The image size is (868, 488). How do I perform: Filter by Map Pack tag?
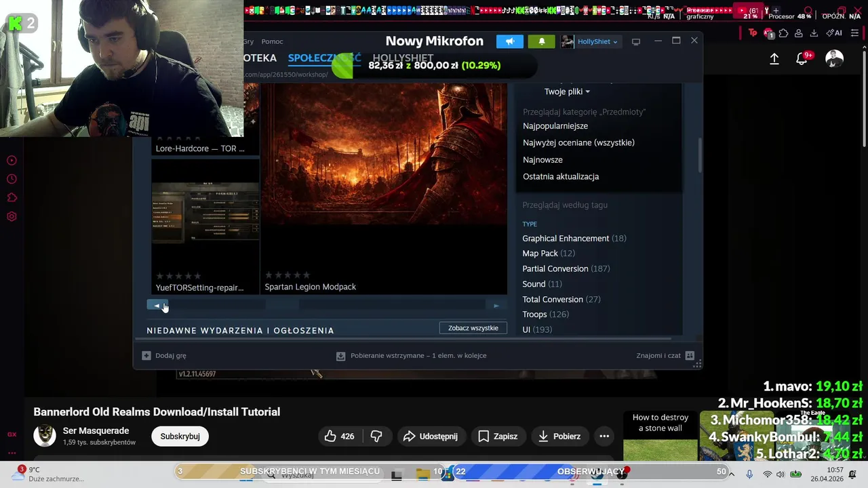point(549,253)
